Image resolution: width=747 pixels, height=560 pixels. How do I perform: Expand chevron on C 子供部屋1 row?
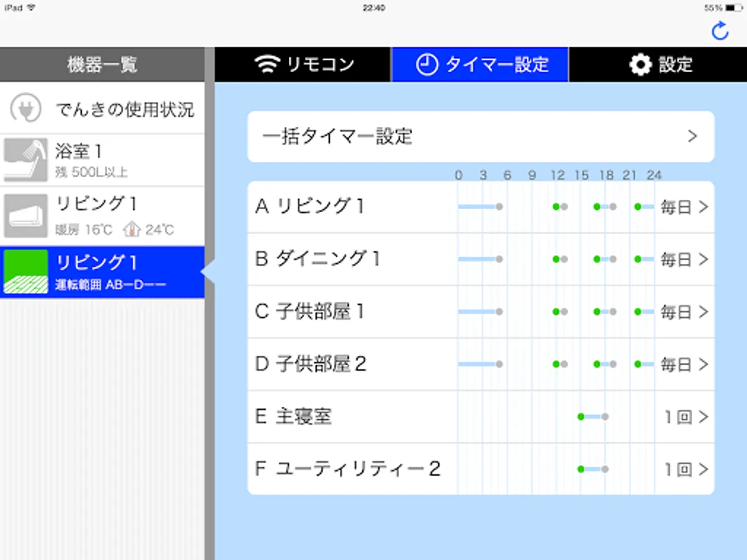pos(703,312)
